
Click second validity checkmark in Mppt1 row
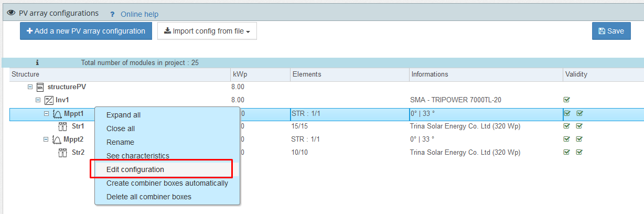[579, 113]
